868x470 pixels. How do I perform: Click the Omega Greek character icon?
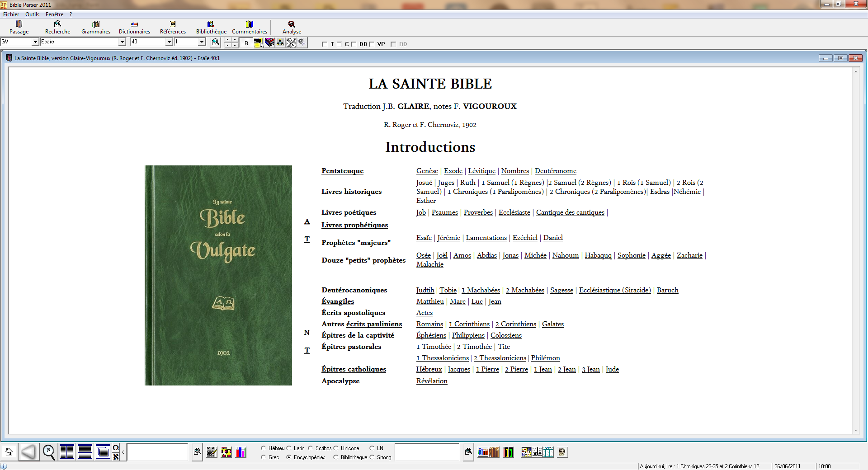pos(116,448)
